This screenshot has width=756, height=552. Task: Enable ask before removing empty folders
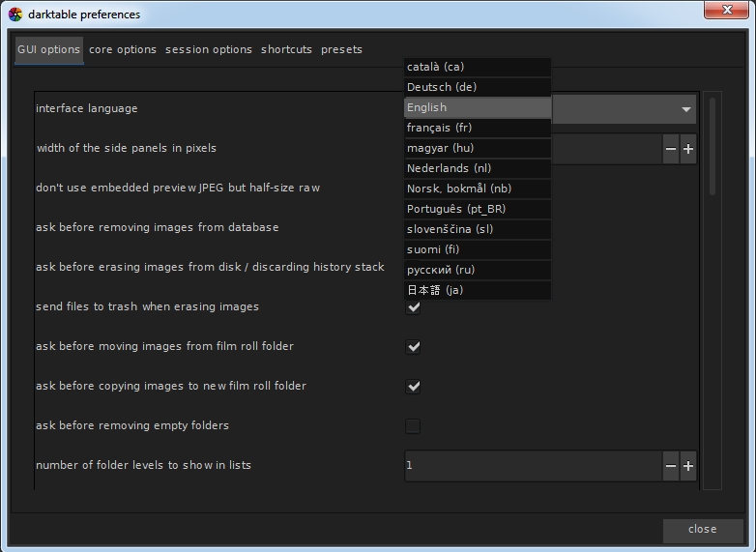[x=413, y=426]
